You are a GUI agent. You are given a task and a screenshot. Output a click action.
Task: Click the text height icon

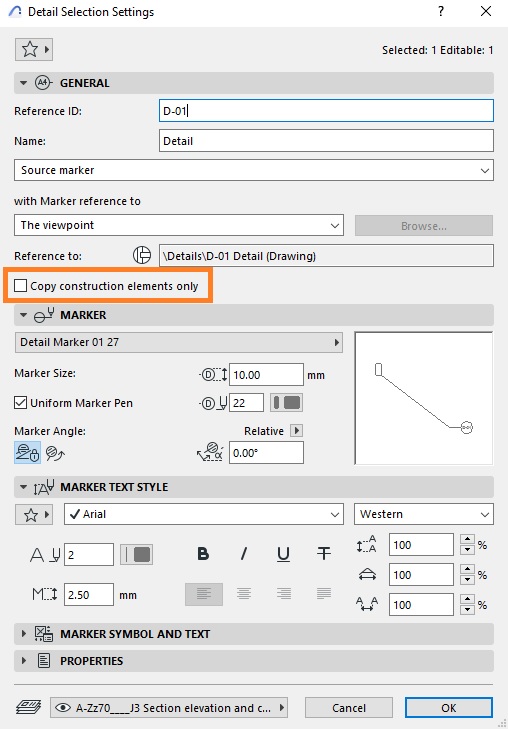(45, 594)
